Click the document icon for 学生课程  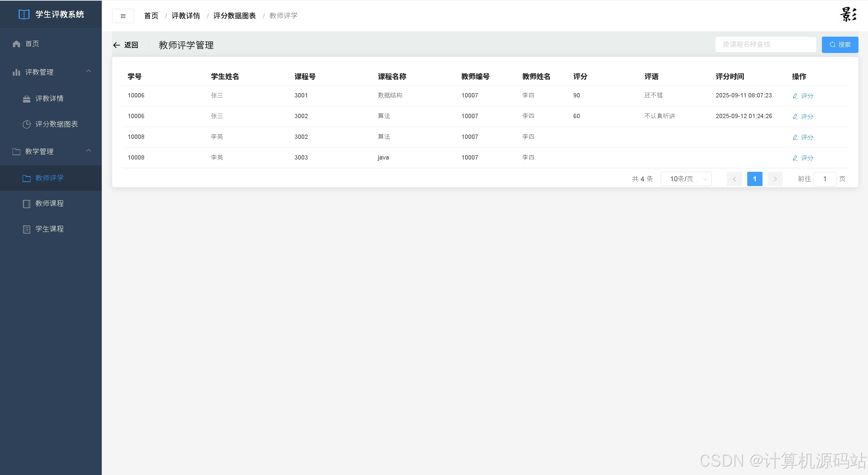click(x=26, y=229)
